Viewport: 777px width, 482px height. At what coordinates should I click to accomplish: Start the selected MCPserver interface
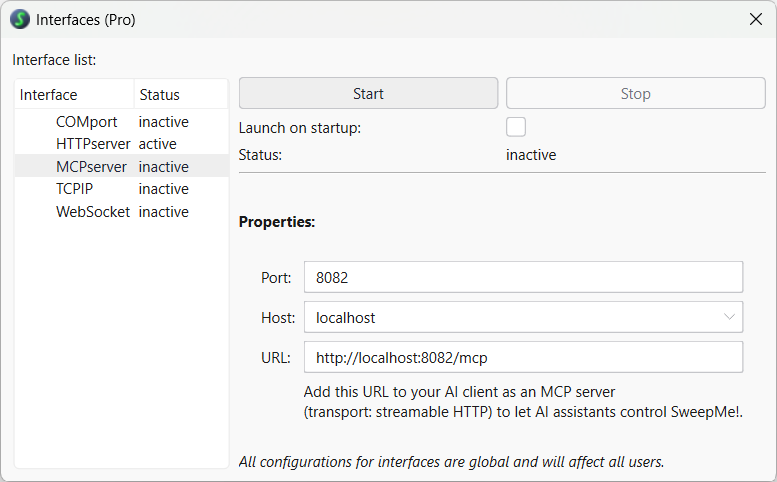tap(368, 93)
